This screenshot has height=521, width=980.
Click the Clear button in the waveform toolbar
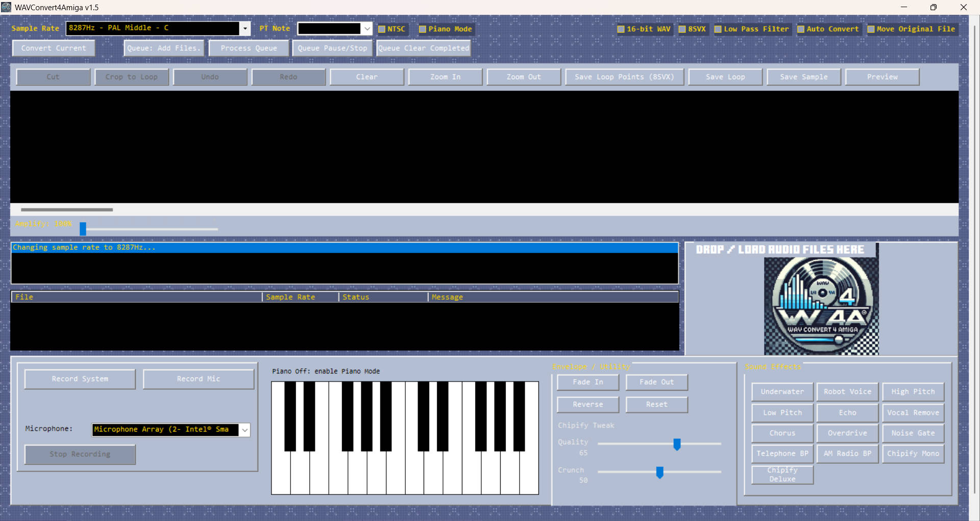367,77
